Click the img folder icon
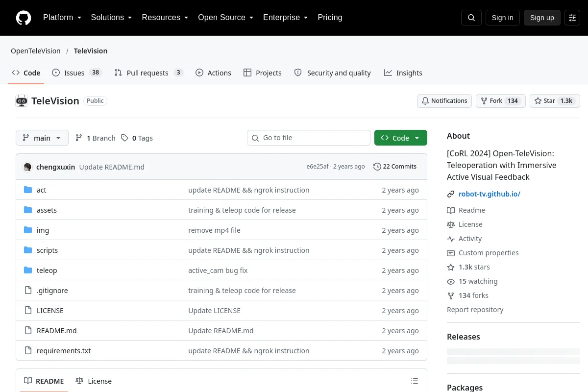Image resolution: width=588 pixels, height=392 pixels. click(x=28, y=230)
